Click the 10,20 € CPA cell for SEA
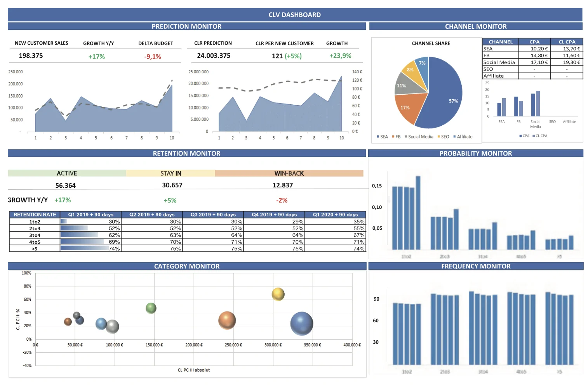This screenshot has width=588, height=388. (534, 49)
